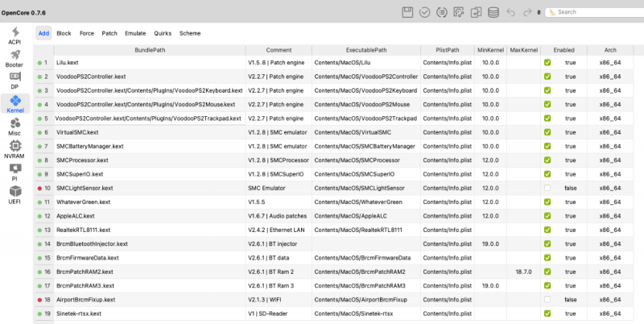Toggle Enabled checkbox for Sinetek-rtsx.kext
The image size is (644, 324).
coord(547,314)
